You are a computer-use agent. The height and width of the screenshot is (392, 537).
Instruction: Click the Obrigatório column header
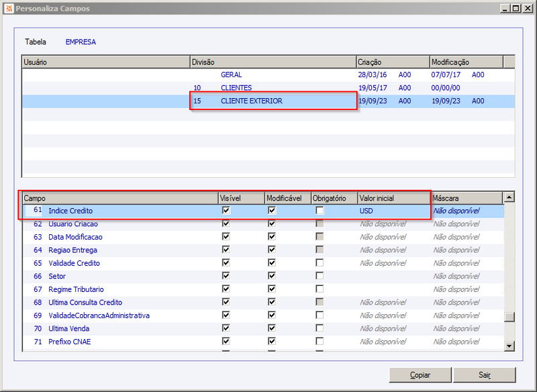coord(334,198)
